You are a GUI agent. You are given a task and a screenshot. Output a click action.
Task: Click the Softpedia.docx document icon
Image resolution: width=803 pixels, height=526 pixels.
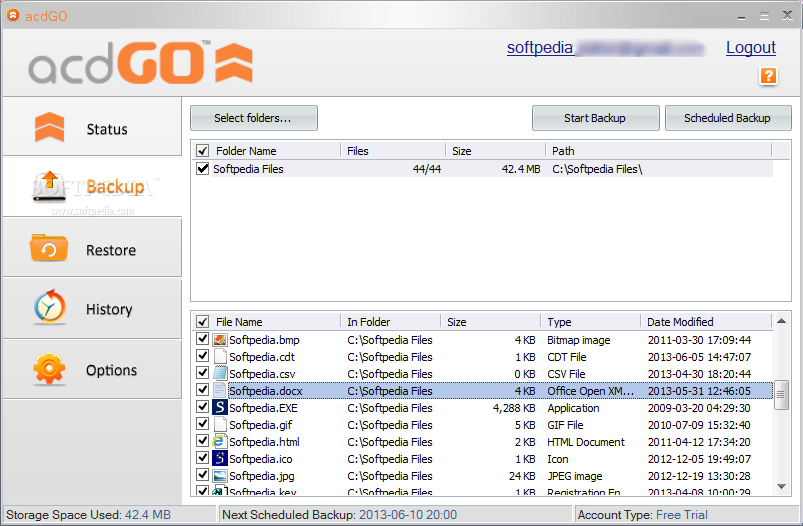(x=220, y=390)
